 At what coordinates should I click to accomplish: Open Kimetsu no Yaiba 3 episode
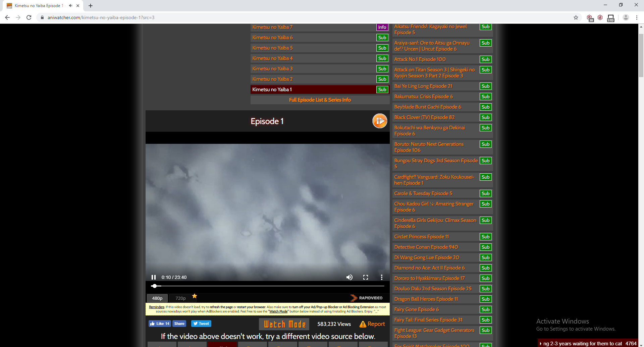272,69
